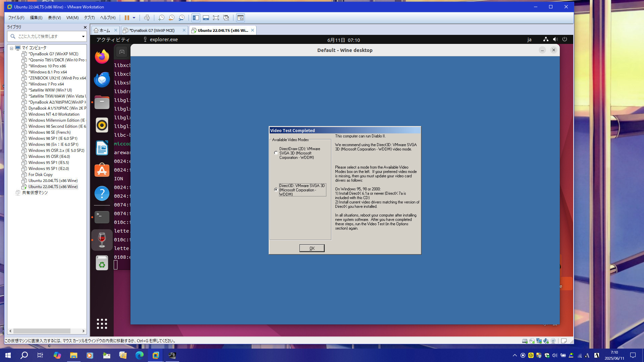This screenshot has height=362, width=644.
Task: Open the Ubuntu clock 6月11日 07:10
Action: [x=343, y=40]
